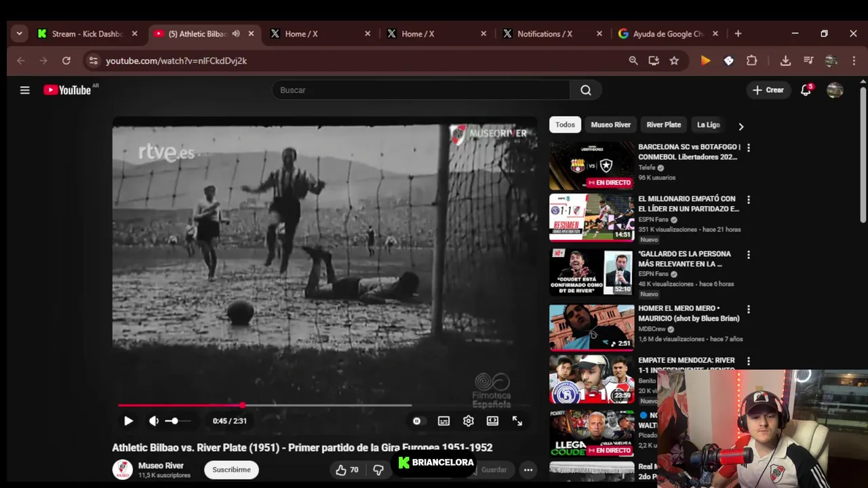Click the install app icon in address bar

coord(654,61)
